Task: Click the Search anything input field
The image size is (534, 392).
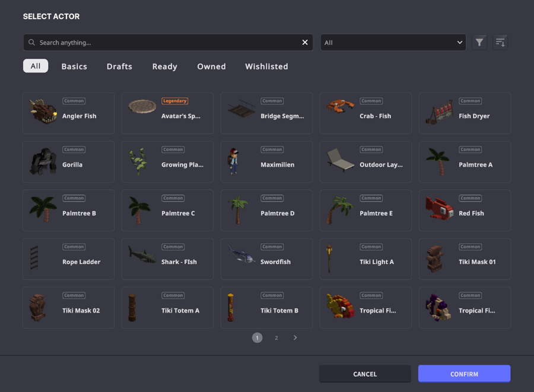Action: (x=166, y=43)
